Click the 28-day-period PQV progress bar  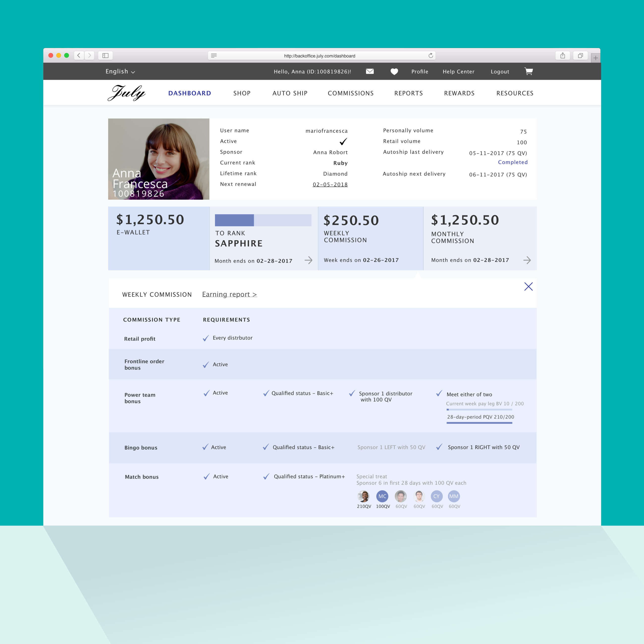coord(479,423)
